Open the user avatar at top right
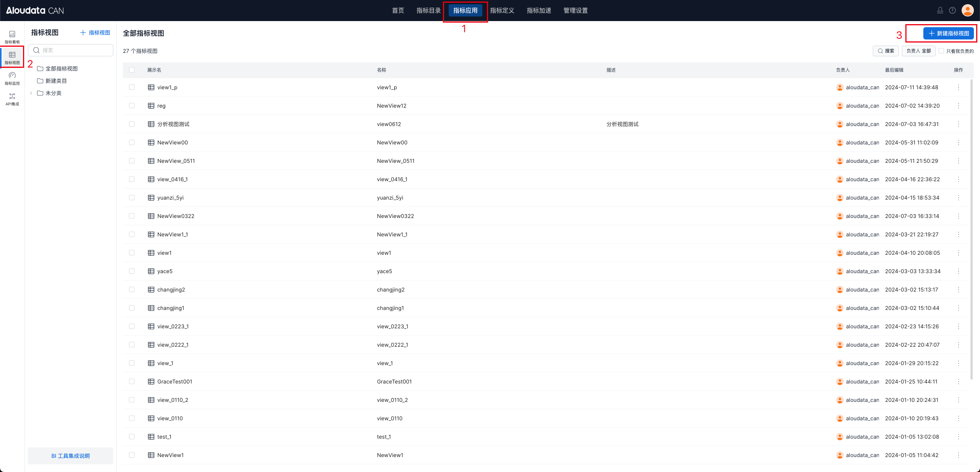Viewport: 980px width, 472px height. (967, 10)
